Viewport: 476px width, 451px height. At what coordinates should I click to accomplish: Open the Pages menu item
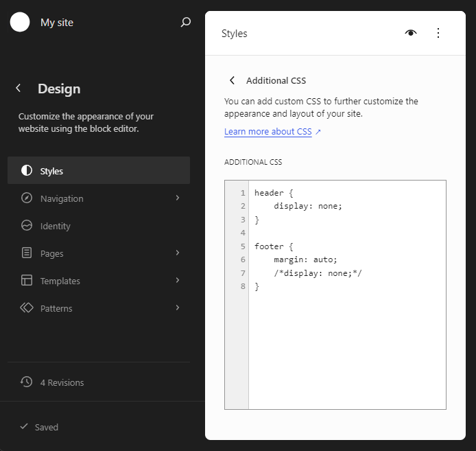tap(99, 253)
